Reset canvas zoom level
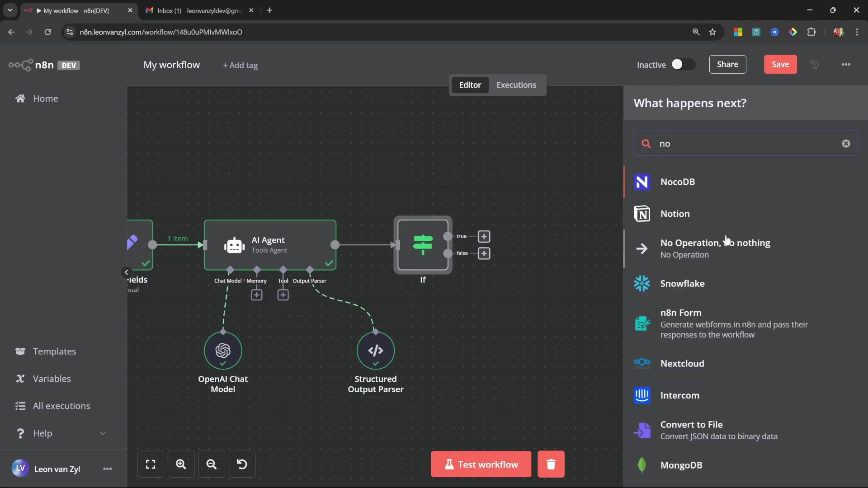This screenshot has width=868, height=488. click(242, 464)
